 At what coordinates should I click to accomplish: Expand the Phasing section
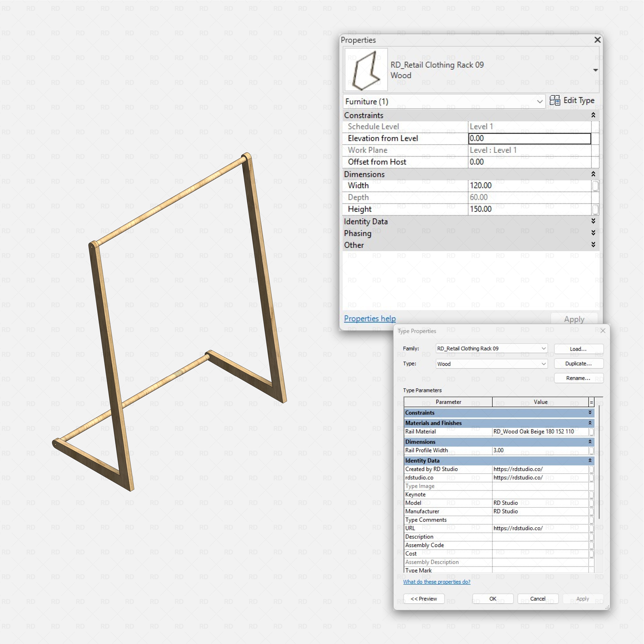(x=593, y=233)
